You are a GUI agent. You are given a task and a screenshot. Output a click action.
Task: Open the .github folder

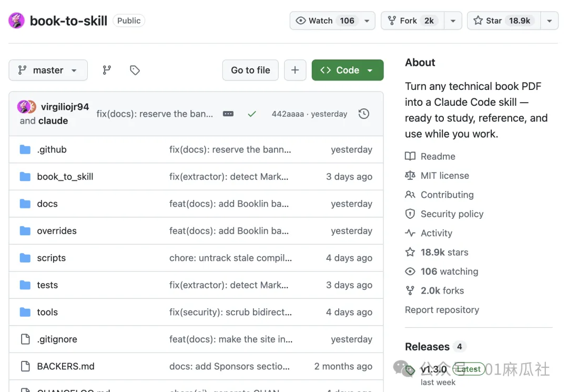pyautogui.click(x=52, y=149)
